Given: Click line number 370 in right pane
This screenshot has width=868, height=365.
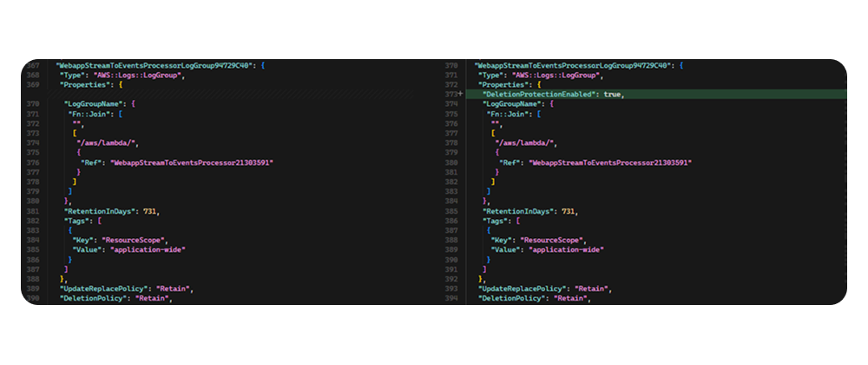Looking at the screenshot, I should pyautogui.click(x=451, y=65).
